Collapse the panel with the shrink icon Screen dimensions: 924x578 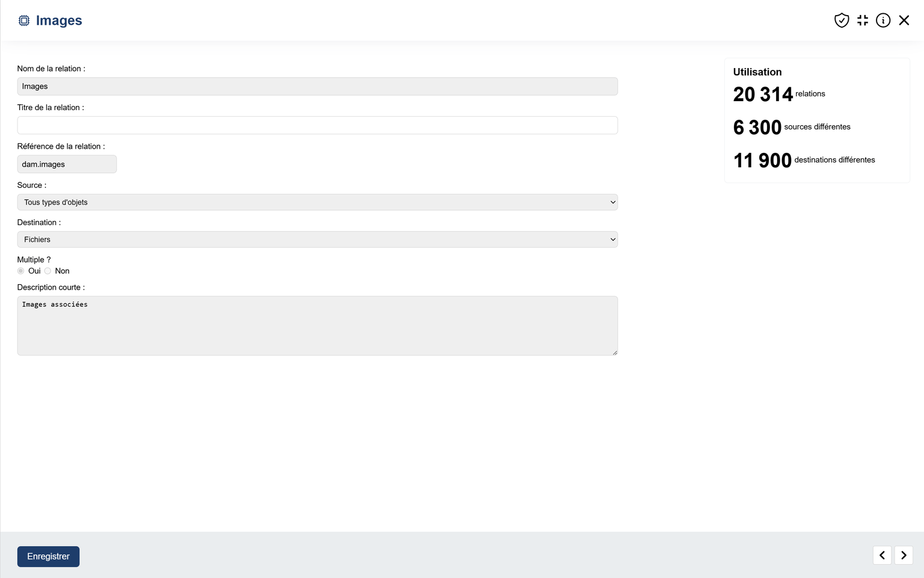tap(863, 20)
